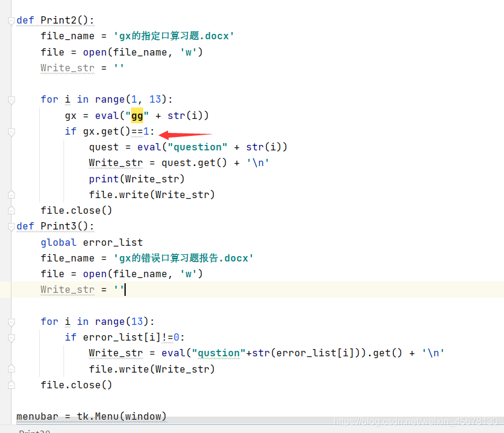This screenshot has width=504, height=433.
Task: Collapse the def Print2() function fold marker
Action: 11,21
